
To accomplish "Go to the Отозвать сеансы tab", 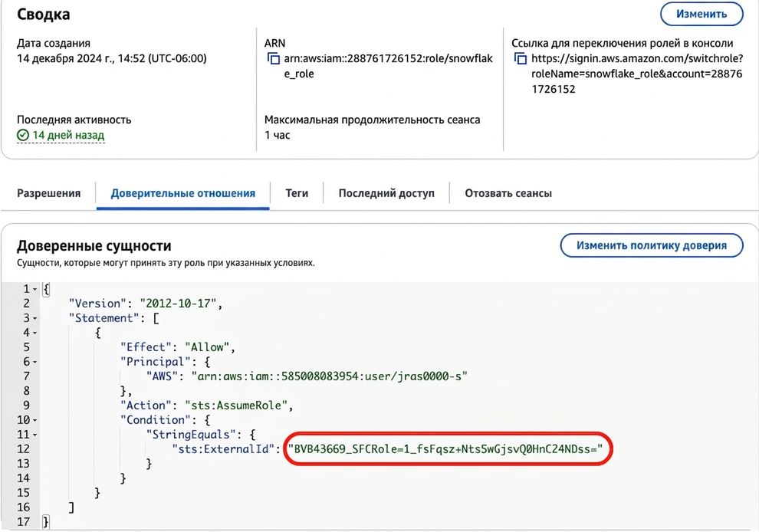I will pos(508,193).
